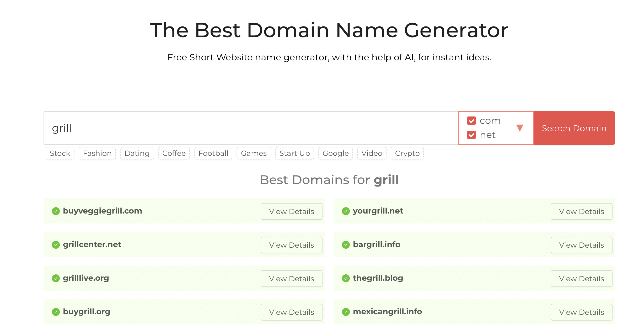Click the grill search input field
Image resolution: width=644 pixels, height=330 pixels.
[251, 128]
